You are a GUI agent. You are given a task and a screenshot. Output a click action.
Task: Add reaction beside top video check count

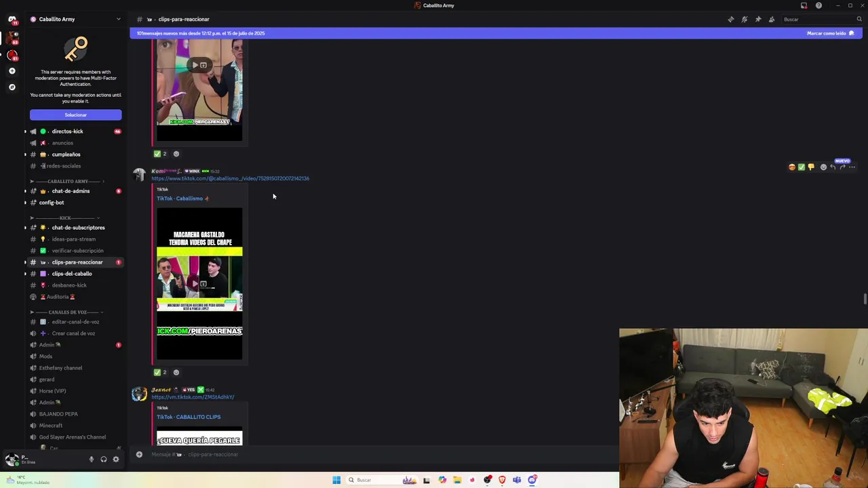[x=176, y=154]
